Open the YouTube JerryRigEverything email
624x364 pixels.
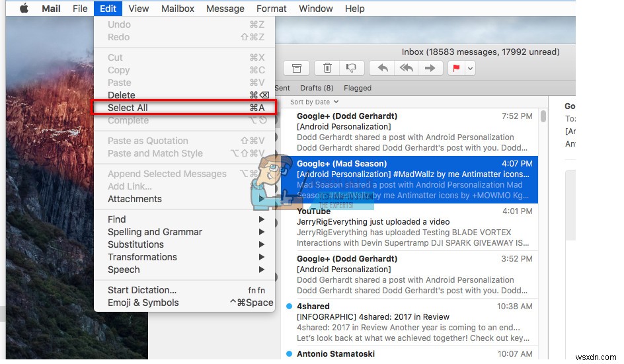[410, 227]
